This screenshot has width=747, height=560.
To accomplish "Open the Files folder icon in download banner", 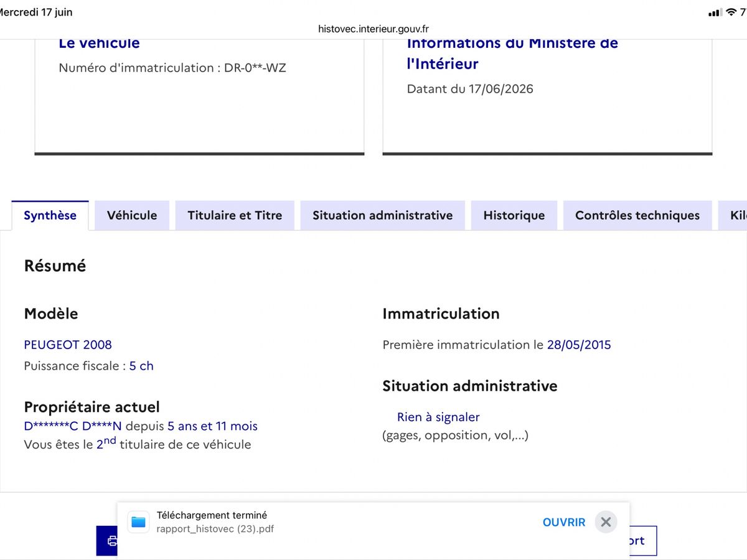I will tap(138, 522).
